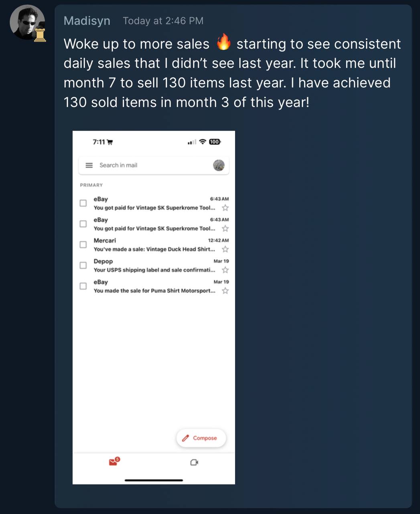Click the PRIMARY inbox category label
The height and width of the screenshot is (514, 420).
click(91, 185)
